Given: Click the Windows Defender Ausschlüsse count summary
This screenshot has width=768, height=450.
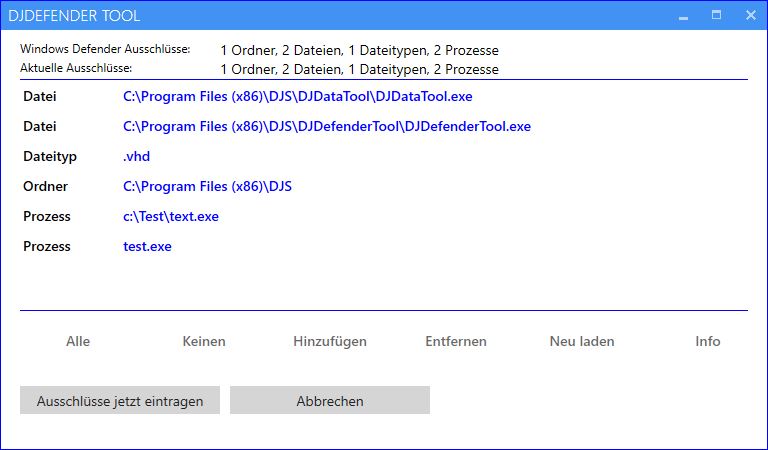Looking at the screenshot, I should [x=360, y=50].
